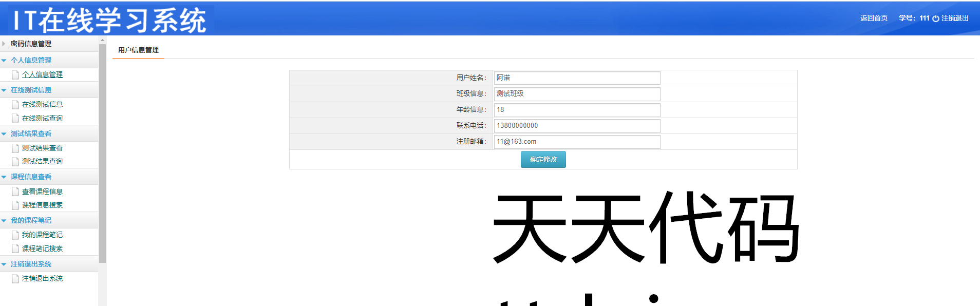Focus the 联系电话 text box
980x306 pixels.
point(577,126)
